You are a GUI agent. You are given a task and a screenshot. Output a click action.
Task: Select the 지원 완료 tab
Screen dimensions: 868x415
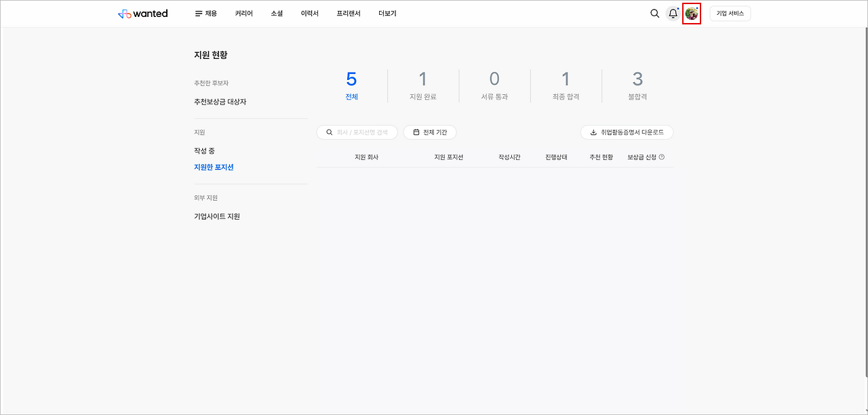tap(423, 86)
